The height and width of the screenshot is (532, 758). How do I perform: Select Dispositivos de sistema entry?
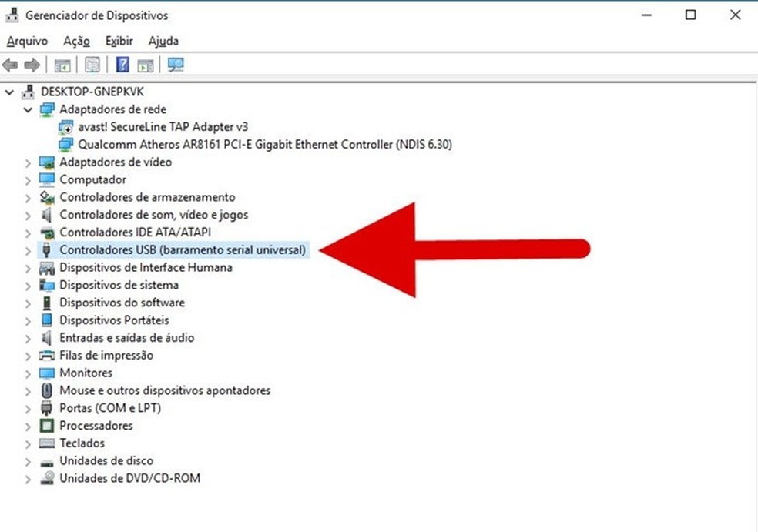pos(119,285)
